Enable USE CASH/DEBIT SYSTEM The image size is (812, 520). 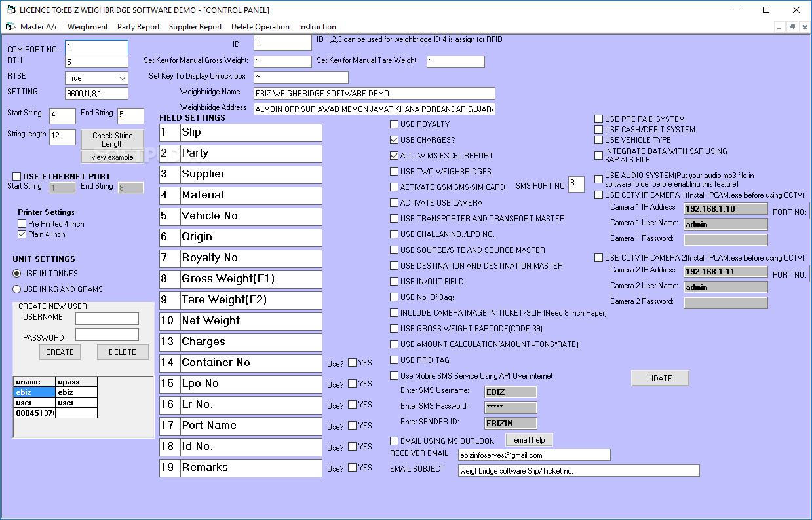point(599,130)
